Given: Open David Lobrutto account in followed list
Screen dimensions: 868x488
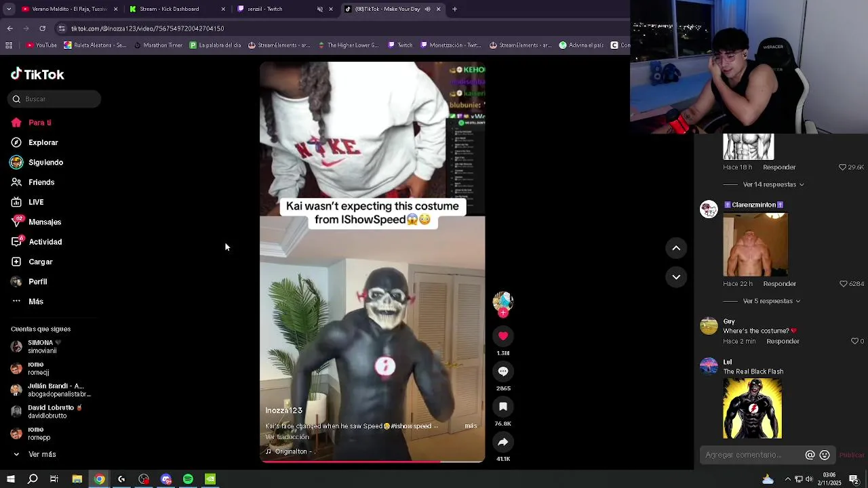Looking at the screenshot, I should 46,411.
